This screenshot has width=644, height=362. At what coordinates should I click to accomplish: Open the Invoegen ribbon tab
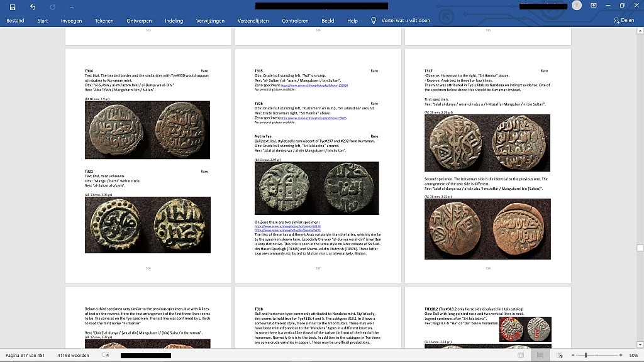[x=72, y=21]
